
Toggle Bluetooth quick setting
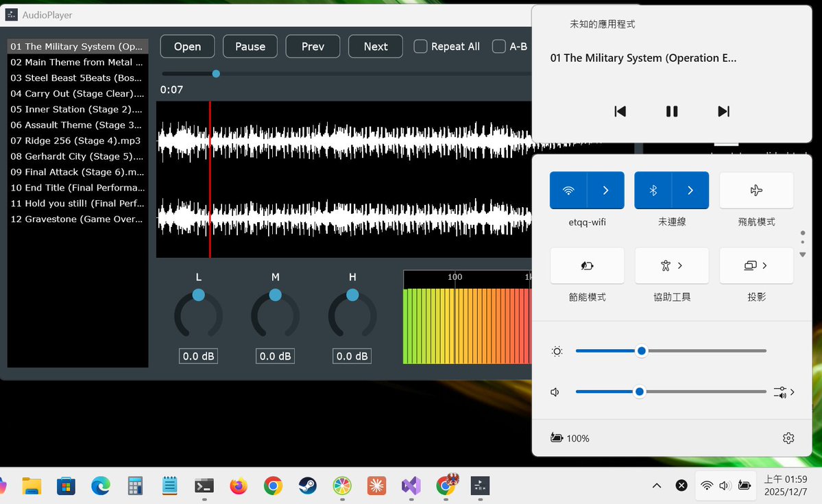click(653, 191)
